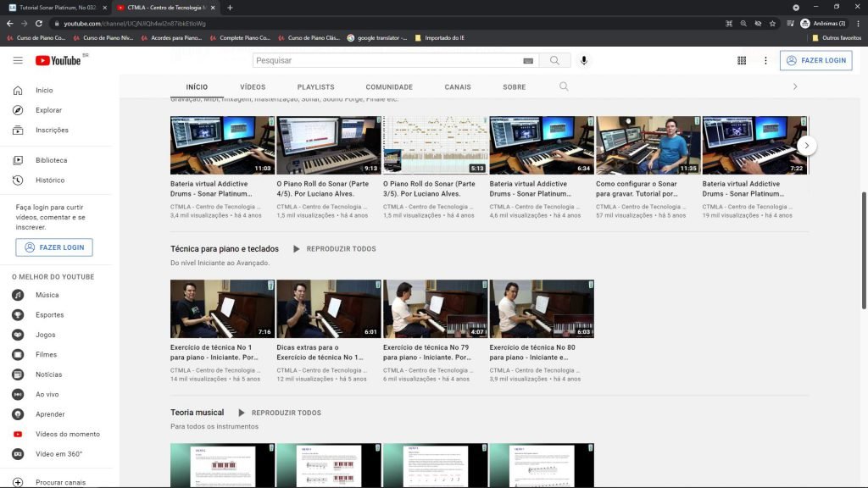Open Exercício de técnica No 1 thumbnail

coord(222,308)
